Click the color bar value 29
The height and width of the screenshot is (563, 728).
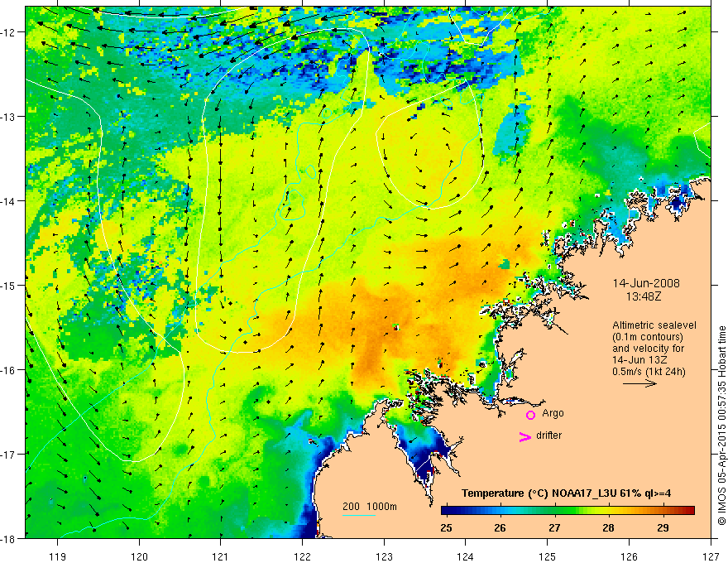663,527
